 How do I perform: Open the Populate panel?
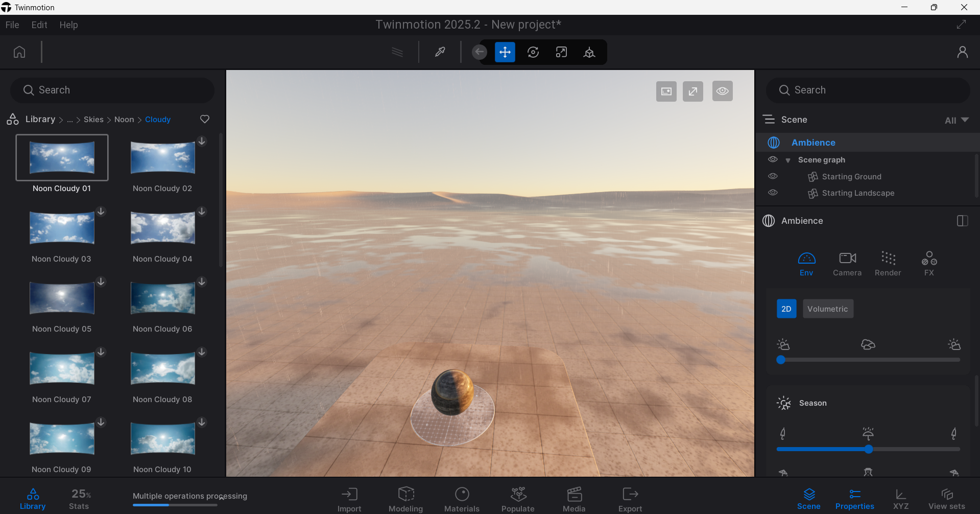pyautogui.click(x=518, y=499)
